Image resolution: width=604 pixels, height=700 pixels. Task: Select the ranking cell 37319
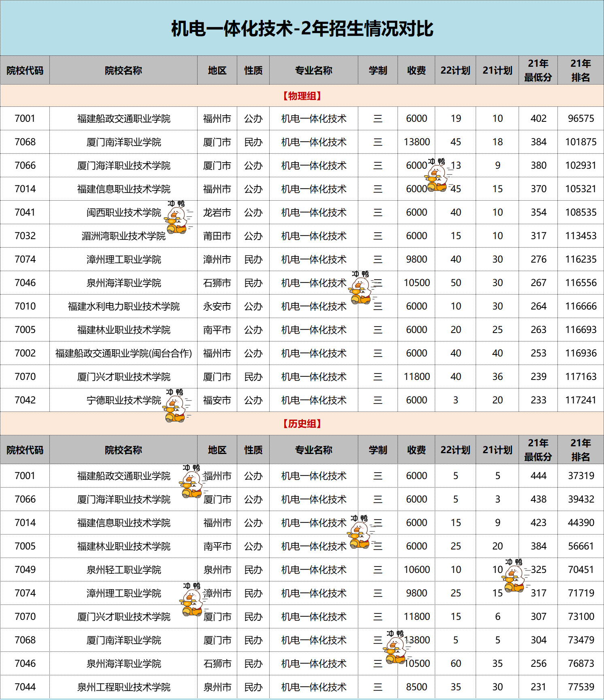tap(581, 476)
